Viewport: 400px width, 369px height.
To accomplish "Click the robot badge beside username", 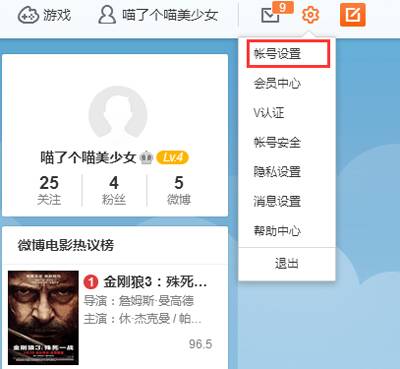I will point(146,157).
